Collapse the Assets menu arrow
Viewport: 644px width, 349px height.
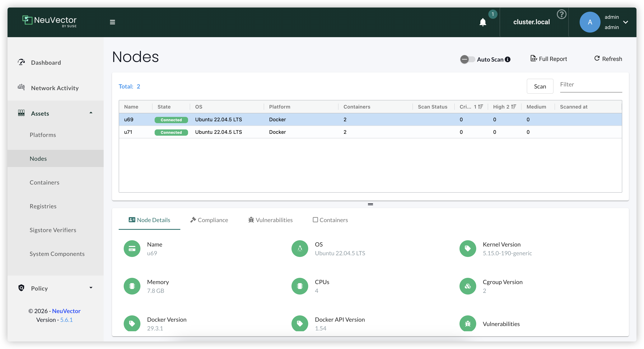click(91, 113)
